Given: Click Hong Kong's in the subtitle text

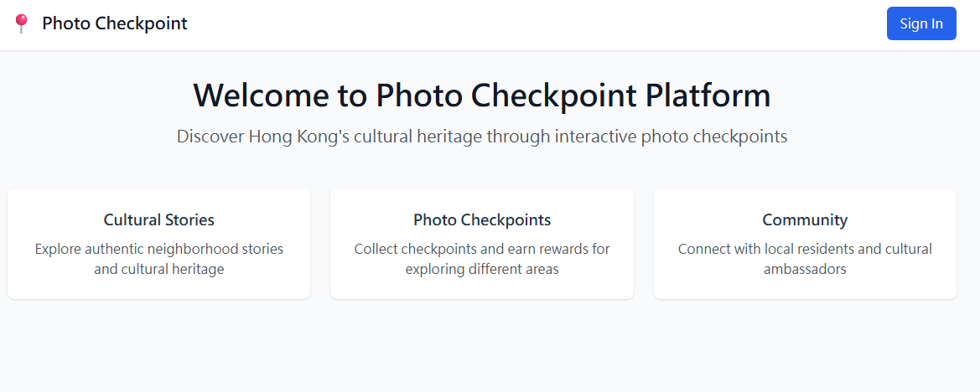Looking at the screenshot, I should click(x=298, y=137).
